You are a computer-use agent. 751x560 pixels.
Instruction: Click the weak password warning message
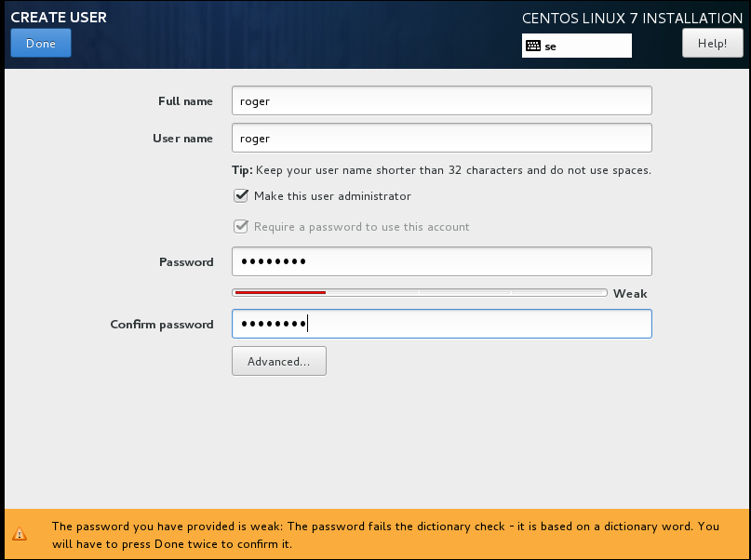tap(385, 535)
